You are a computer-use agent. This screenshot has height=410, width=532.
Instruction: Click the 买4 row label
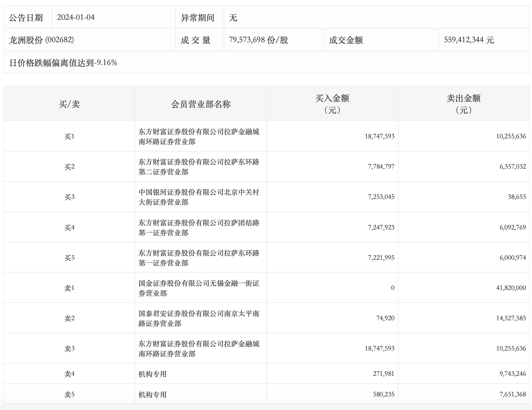pos(69,228)
